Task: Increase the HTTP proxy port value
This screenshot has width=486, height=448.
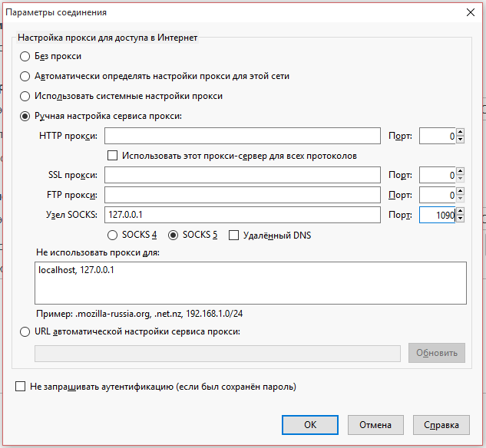Action: point(460,132)
